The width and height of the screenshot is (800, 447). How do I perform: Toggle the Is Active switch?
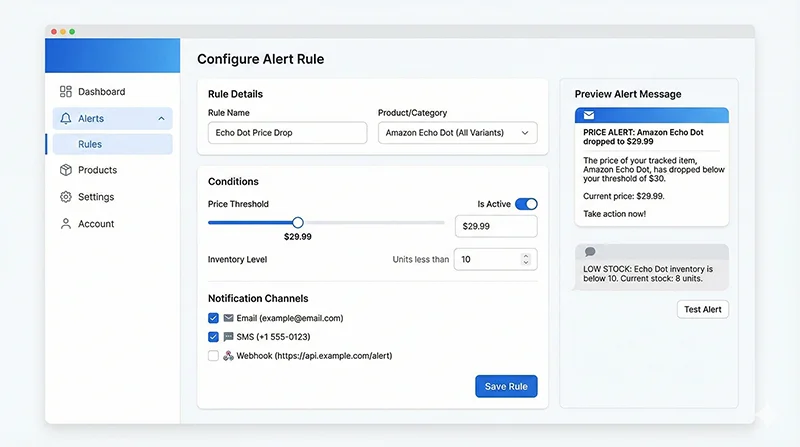526,204
